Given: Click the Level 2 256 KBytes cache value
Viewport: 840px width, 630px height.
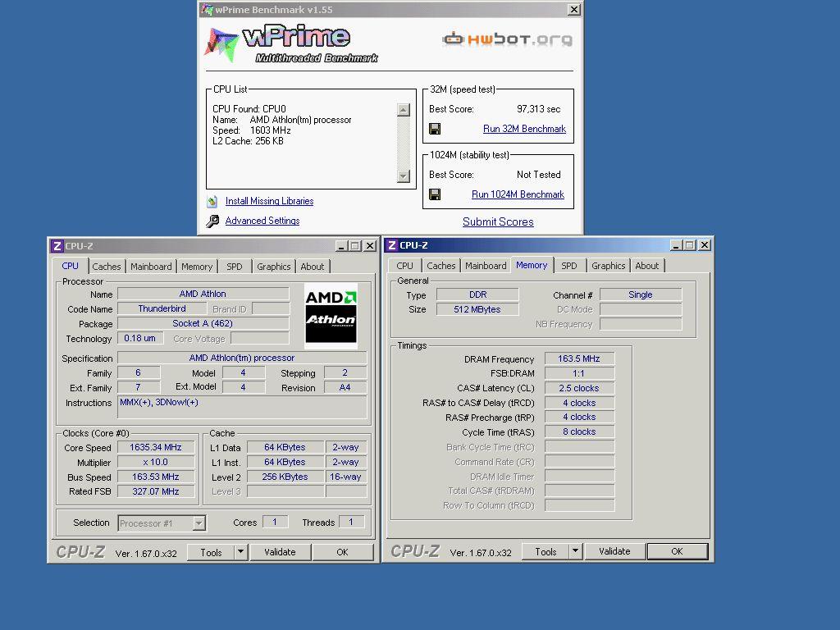Looking at the screenshot, I should click(x=285, y=477).
